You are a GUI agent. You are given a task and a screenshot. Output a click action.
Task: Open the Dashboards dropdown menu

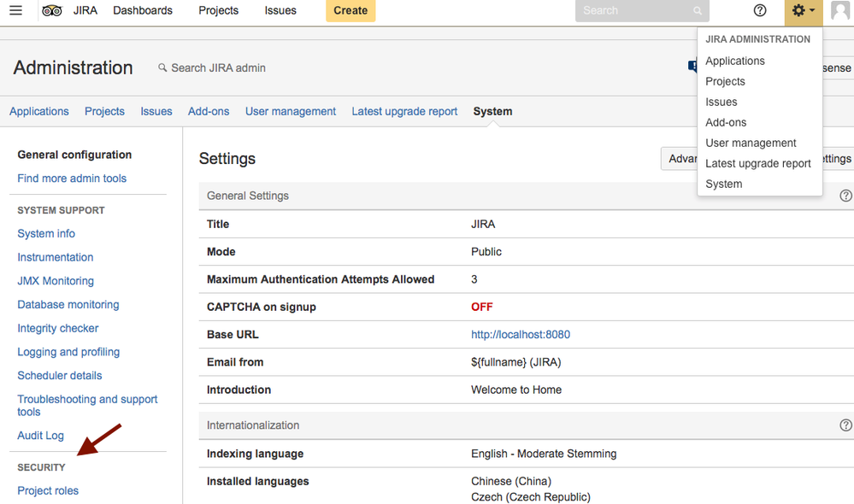point(143,11)
